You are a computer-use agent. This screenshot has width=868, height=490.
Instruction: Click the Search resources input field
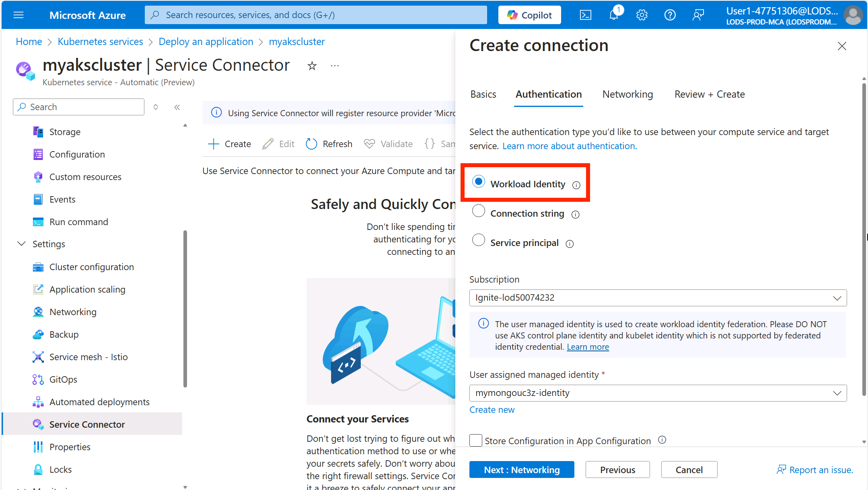coord(317,15)
